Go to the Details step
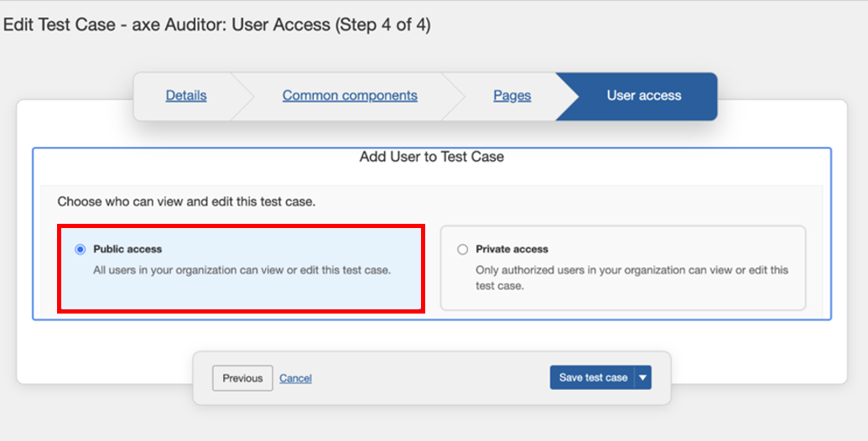Image resolution: width=868 pixels, height=441 pixels. pyautogui.click(x=185, y=96)
